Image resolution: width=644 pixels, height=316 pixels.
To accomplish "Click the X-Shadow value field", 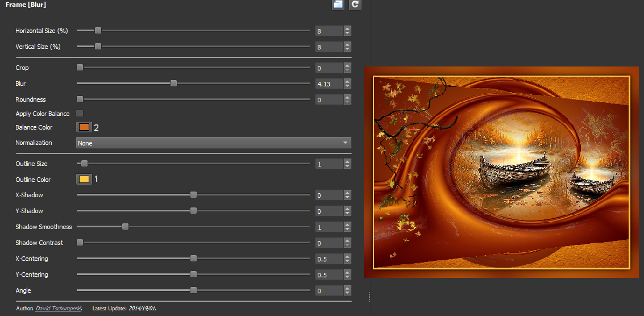I will point(330,195).
